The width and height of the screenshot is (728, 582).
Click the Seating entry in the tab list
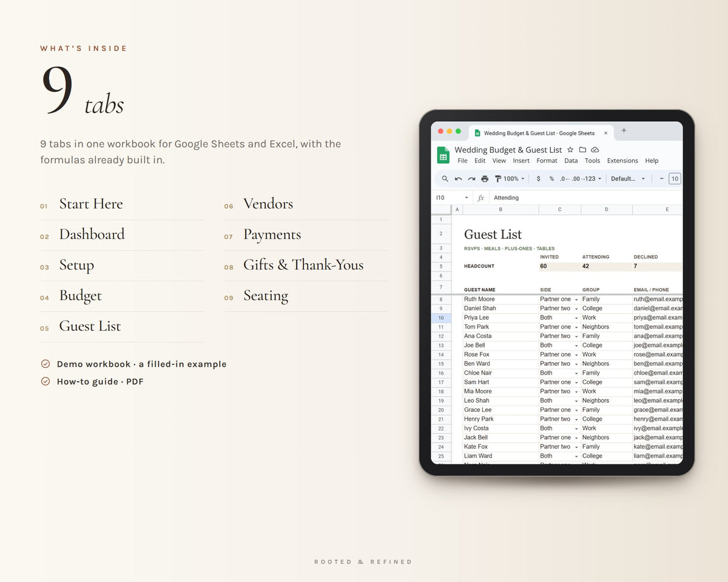pos(266,296)
